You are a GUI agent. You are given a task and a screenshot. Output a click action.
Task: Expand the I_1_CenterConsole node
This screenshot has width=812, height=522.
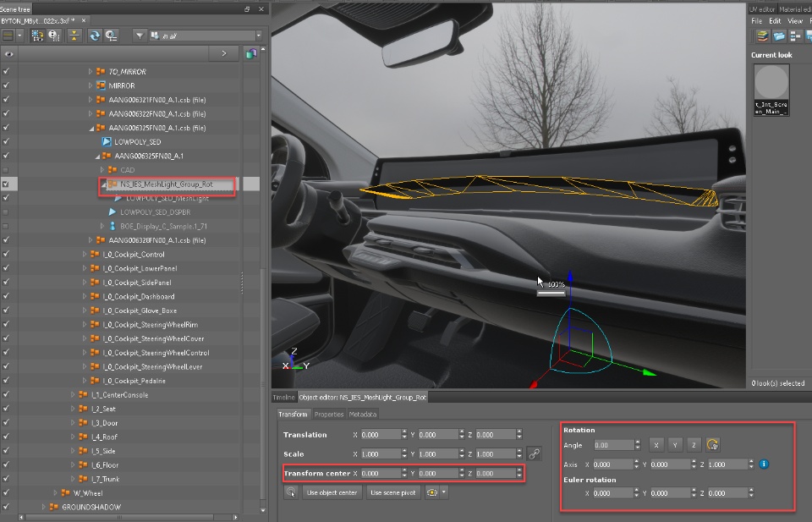pos(73,394)
